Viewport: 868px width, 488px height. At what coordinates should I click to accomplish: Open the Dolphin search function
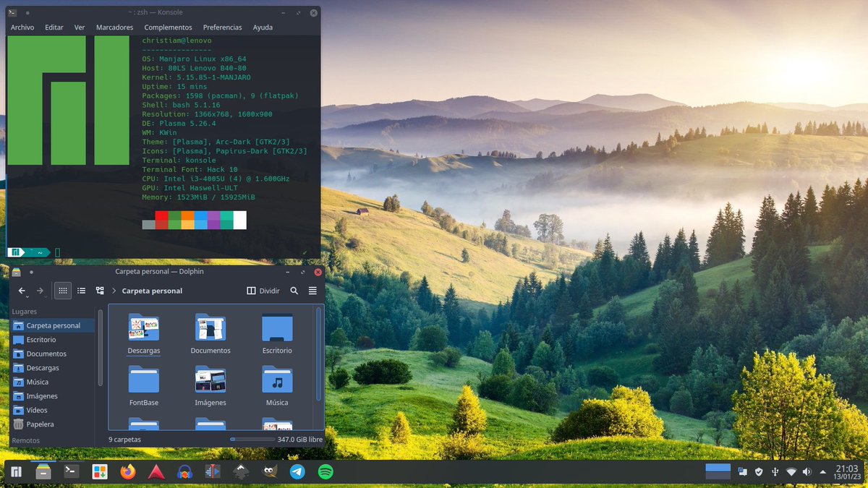294,290
